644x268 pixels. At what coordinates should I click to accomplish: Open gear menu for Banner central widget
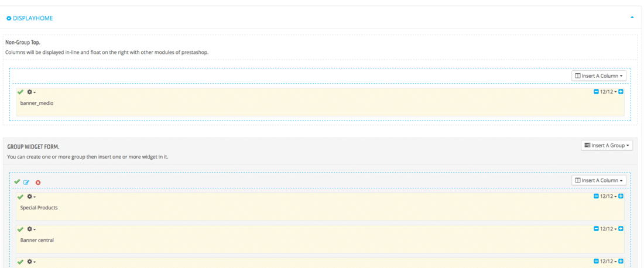tap(31, 229)
